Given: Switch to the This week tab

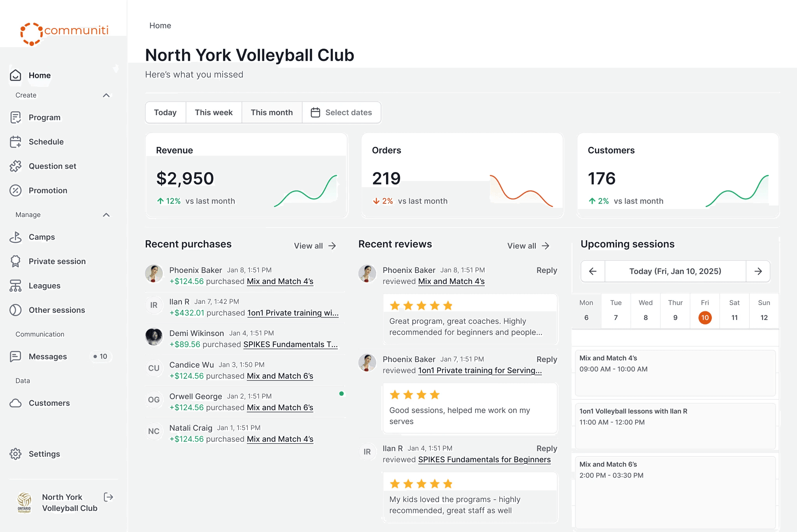Looking at the screenshot, I should click(214, 112).
